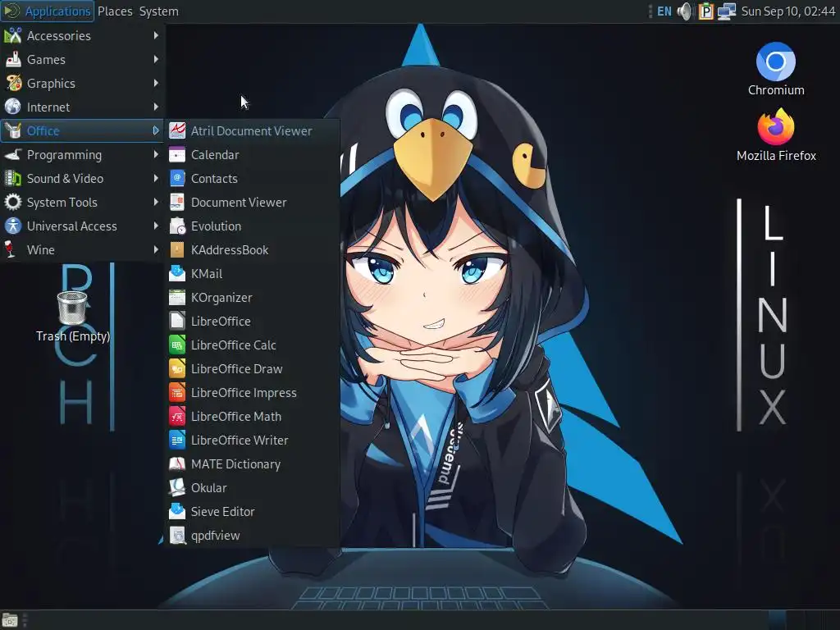The width and height of the screenshot is (840, 630).
Task: Click the MATE Dictionary book icon
Action: pyautogui.click(x=177, y=464)
